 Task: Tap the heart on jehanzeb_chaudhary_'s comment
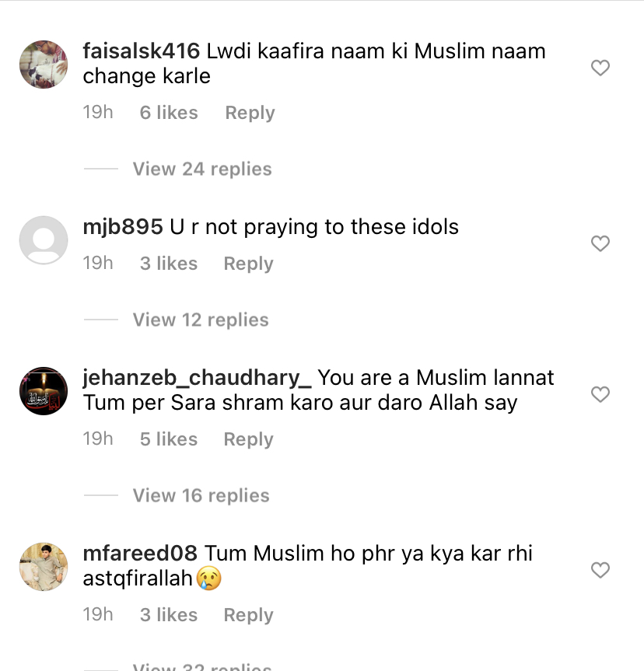[600, 395]
